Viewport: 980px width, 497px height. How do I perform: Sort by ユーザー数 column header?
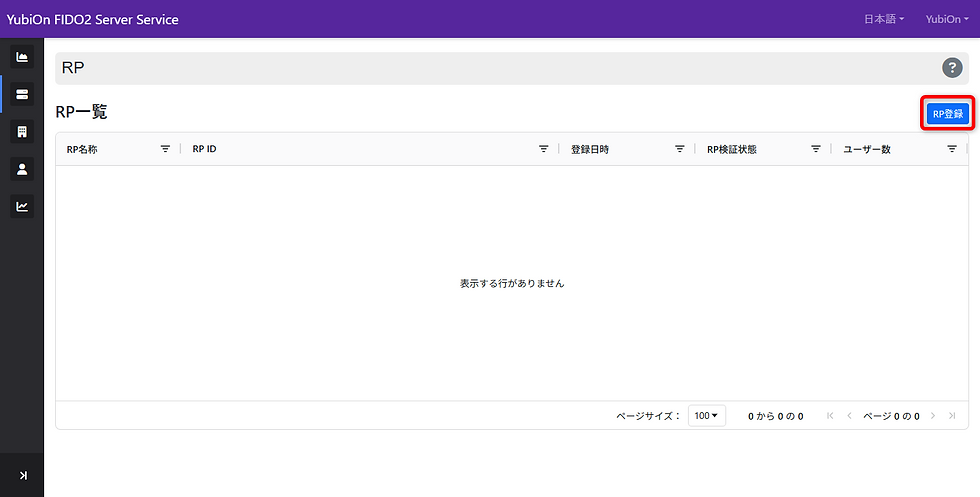coord(866,149)
